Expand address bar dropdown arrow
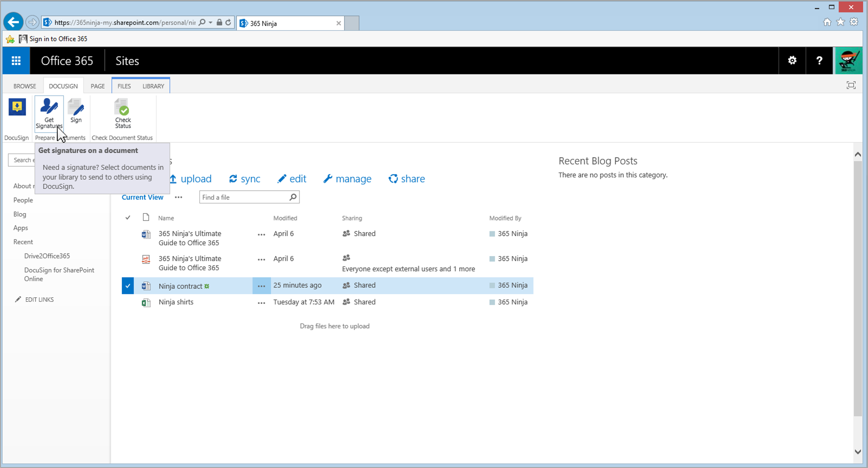Viewport: 868px width, 468px height. tap(211, 22)
